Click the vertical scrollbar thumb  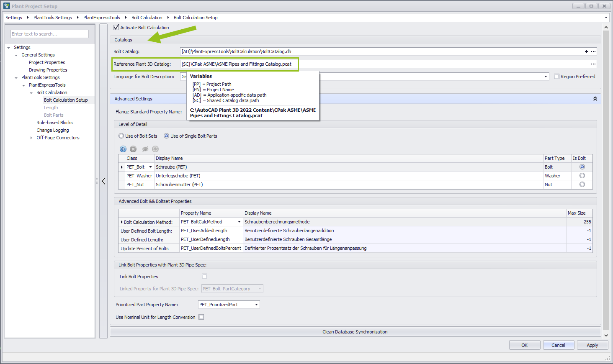click(606, 180)
